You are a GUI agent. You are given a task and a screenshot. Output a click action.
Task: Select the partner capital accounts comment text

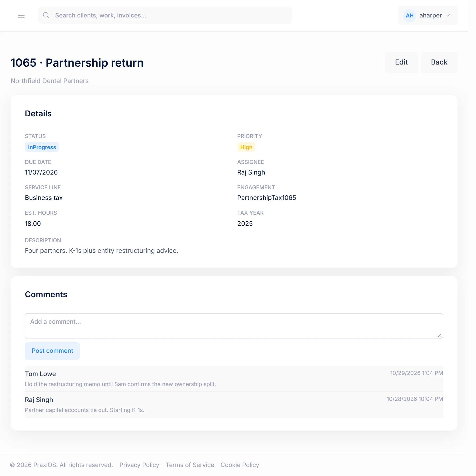point(85,410)
